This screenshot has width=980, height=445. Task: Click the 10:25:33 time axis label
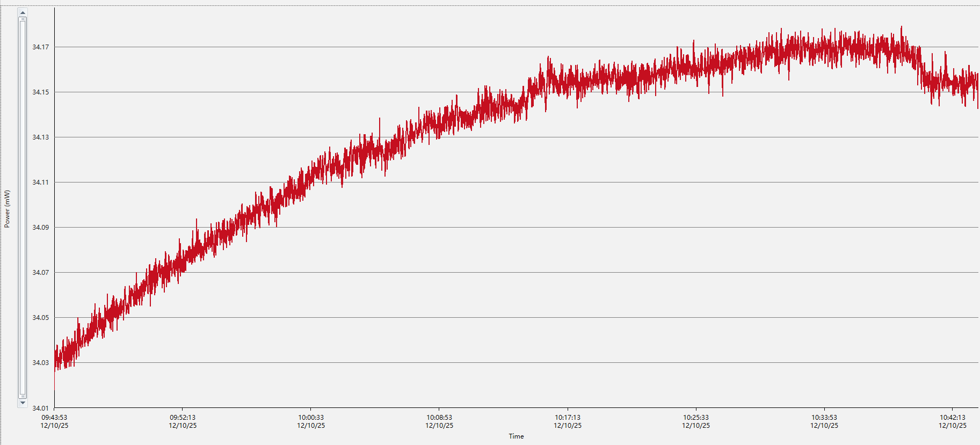tap(696, 418)
